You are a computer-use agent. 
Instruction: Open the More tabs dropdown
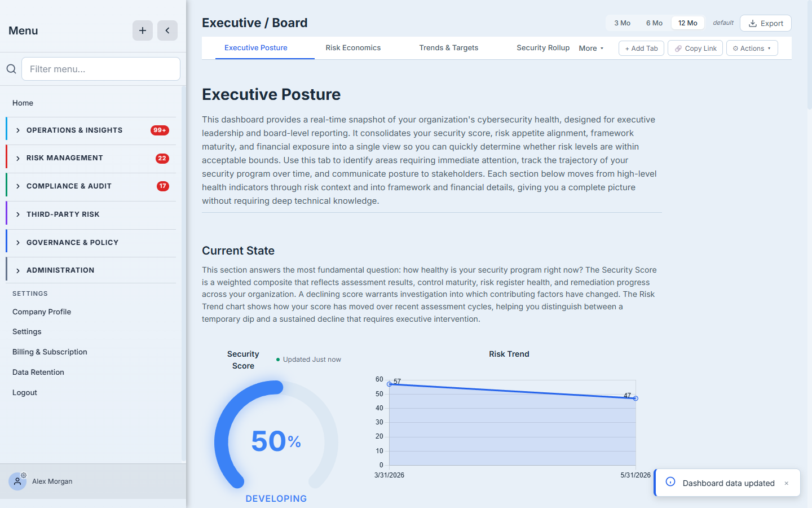tap(591, 49)
